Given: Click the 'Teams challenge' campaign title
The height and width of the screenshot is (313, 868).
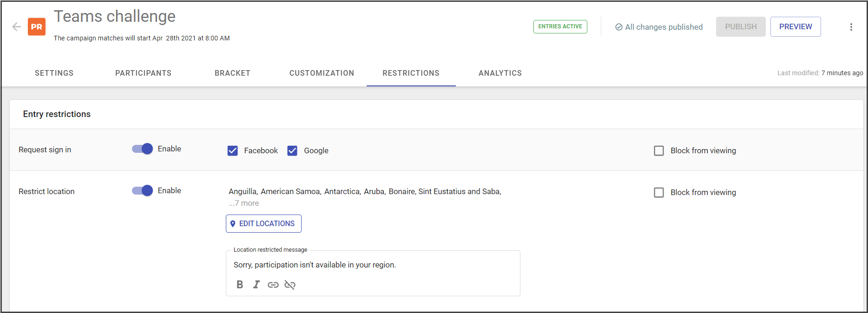Looking at the screenshot, I should tap(115, 16).
